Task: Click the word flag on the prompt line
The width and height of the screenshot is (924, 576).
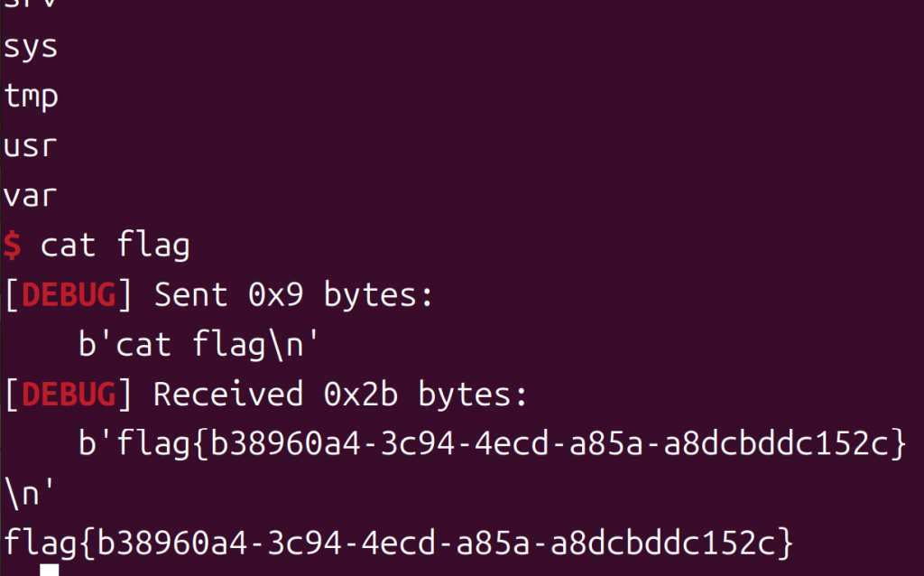Action: pyautogui.click(x=152, y=245)
